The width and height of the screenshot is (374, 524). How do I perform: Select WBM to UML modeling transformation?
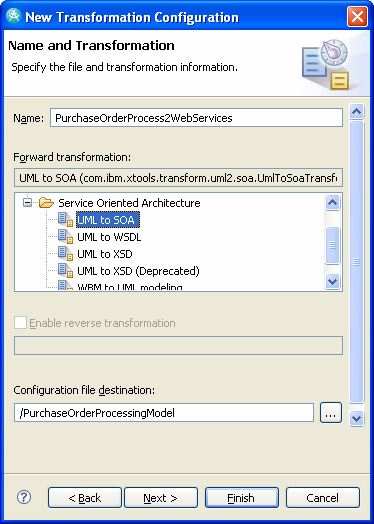coord(130,287)
